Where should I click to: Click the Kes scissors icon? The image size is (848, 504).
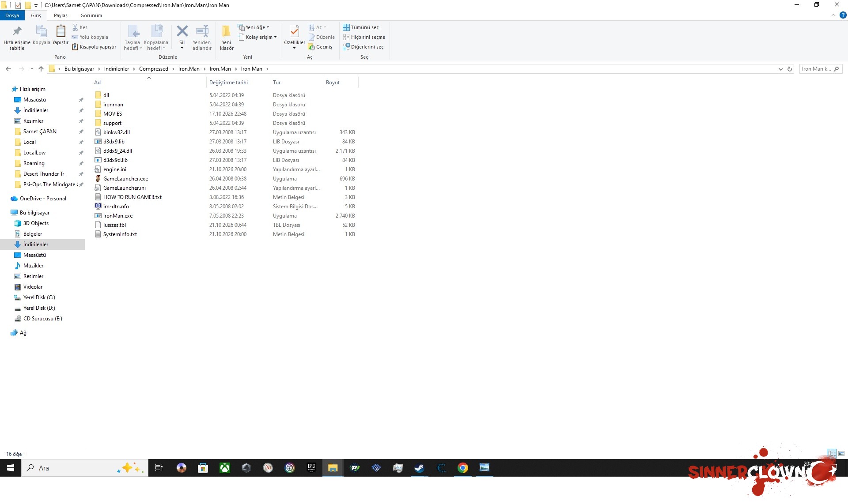tap(75, 27)
